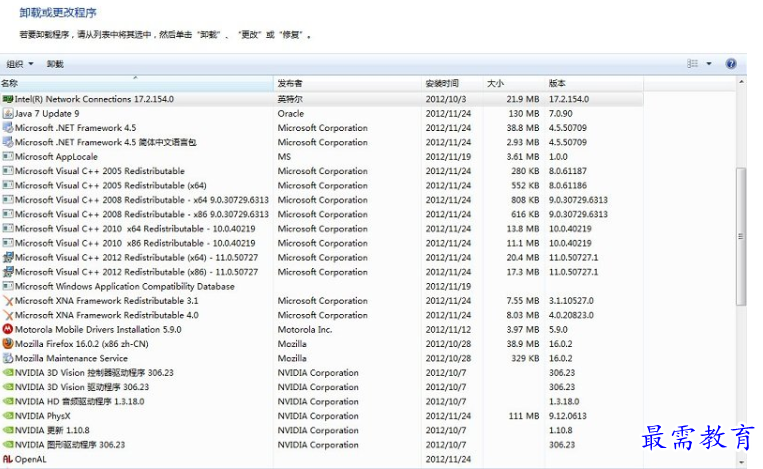
Task: Click size value '130 MB'
Action: point(524,113)
